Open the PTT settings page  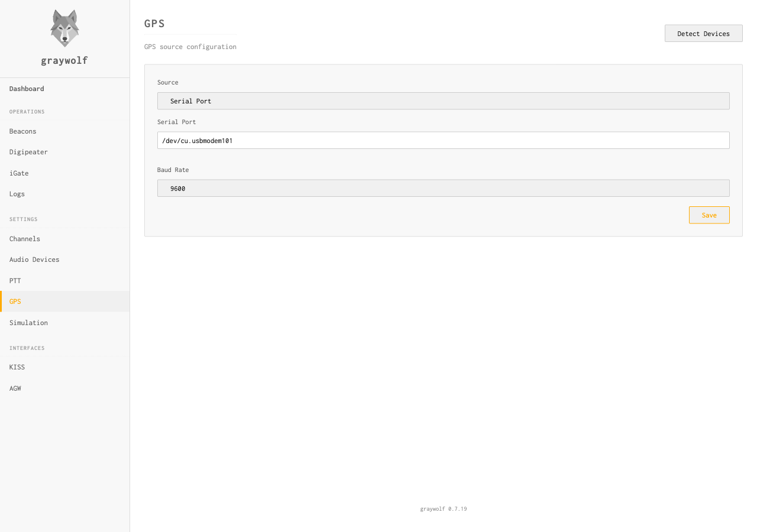pyautogui.click(x=15, y=280)
